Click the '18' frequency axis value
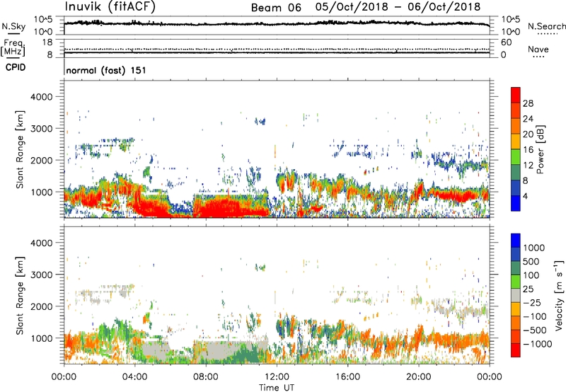This screenshot has width=566, height=392. 47,42
